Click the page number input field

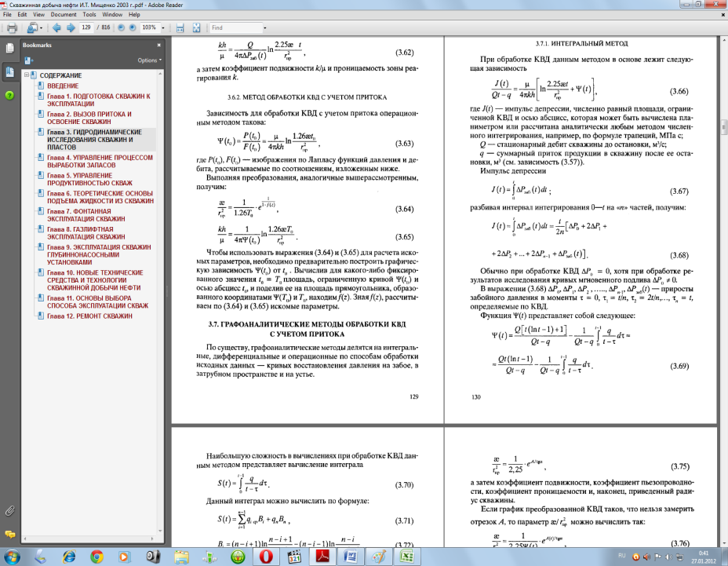pyautogui.click(x=87, y=28)
